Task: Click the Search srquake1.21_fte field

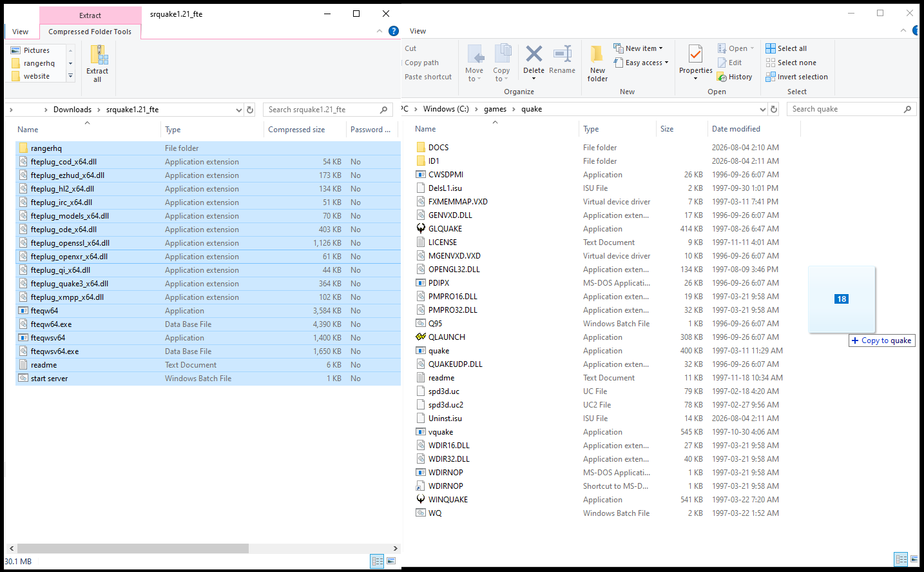Action: point(327,110)
